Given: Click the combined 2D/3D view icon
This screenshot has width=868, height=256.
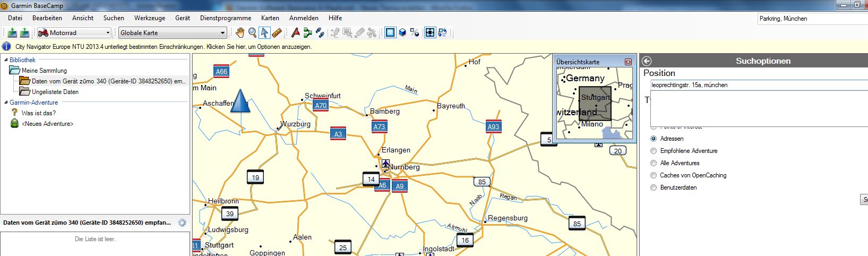Looking at the screenshot, I should pos(415,33).
